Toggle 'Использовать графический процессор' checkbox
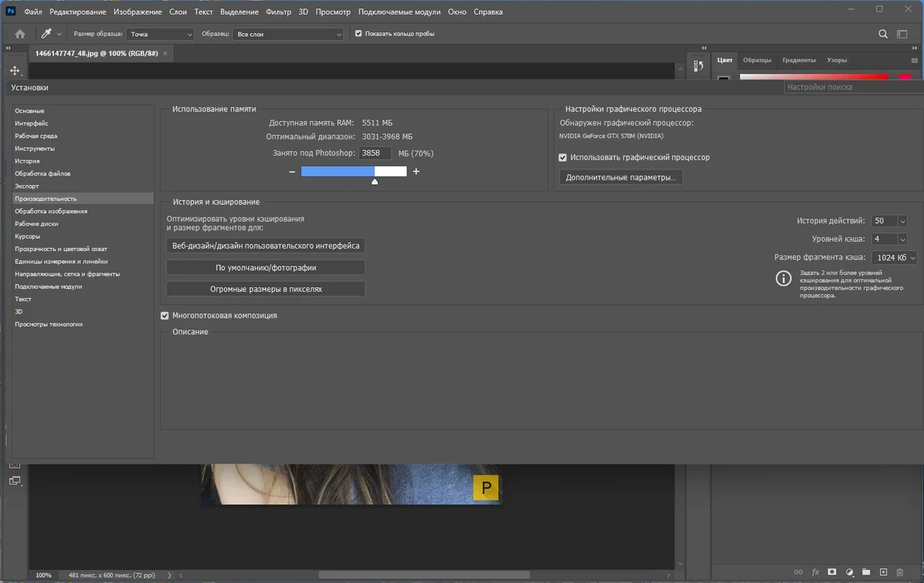 (563, 157)
